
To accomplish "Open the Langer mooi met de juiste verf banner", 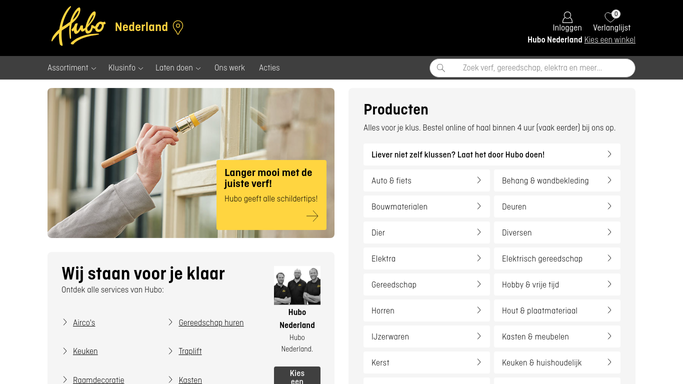I will tap(271, 195).
